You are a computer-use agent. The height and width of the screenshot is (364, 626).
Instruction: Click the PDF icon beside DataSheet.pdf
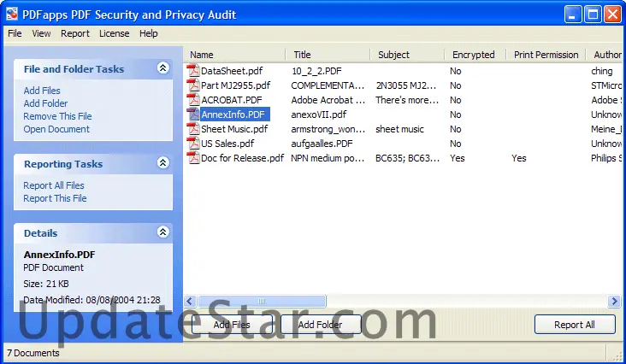point(193,71)
